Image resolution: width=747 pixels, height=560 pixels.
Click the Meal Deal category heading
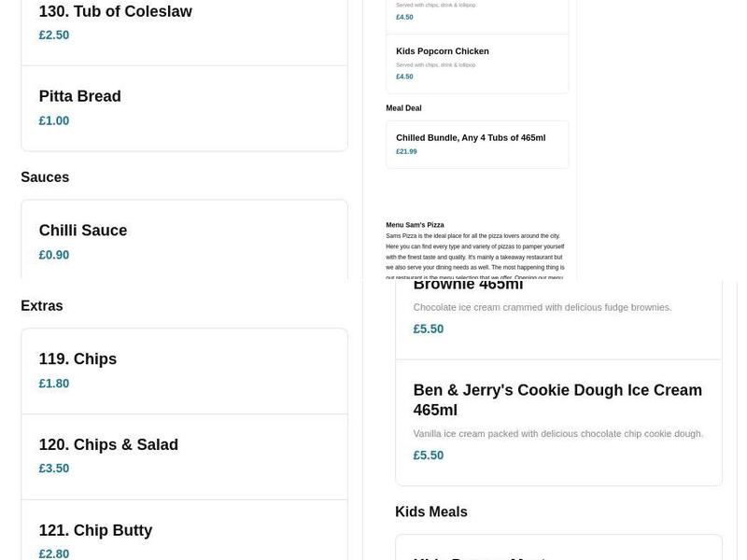[x=403, y=108]
